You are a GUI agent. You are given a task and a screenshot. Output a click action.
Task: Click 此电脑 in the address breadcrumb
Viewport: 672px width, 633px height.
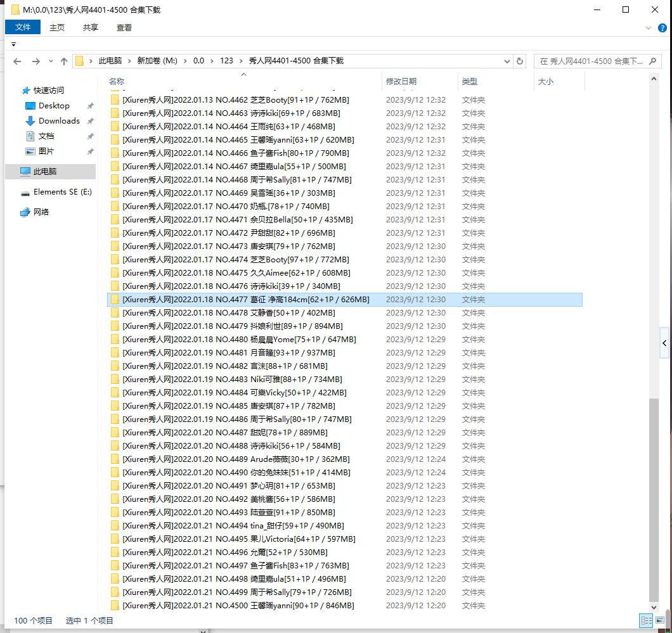110,61
